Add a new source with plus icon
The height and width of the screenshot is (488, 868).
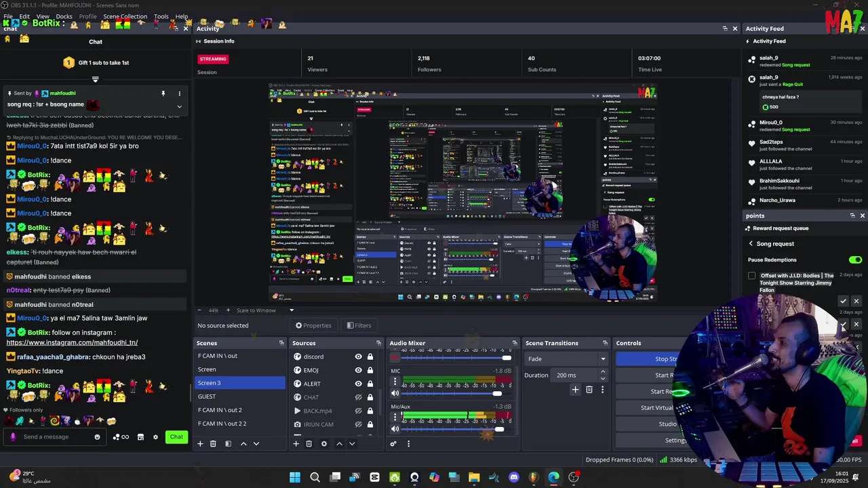coord(296,444)
